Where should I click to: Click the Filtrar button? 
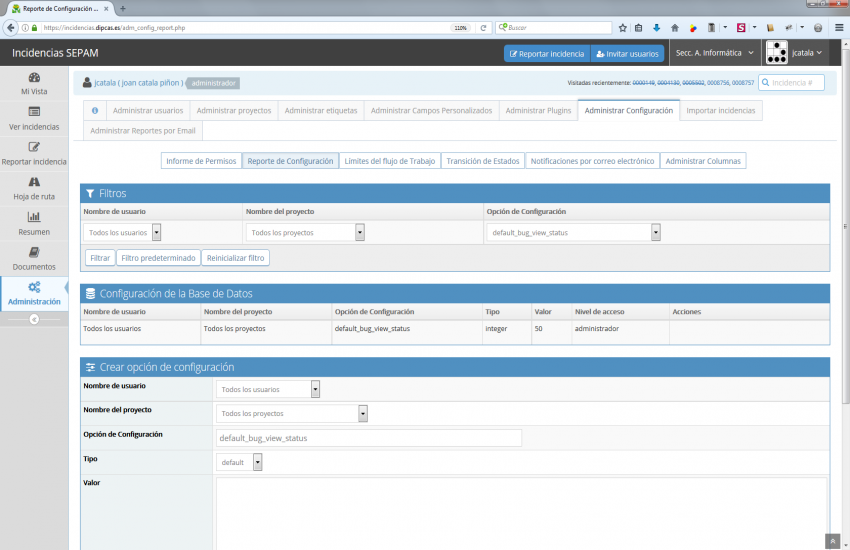click(x=100, y=258)
